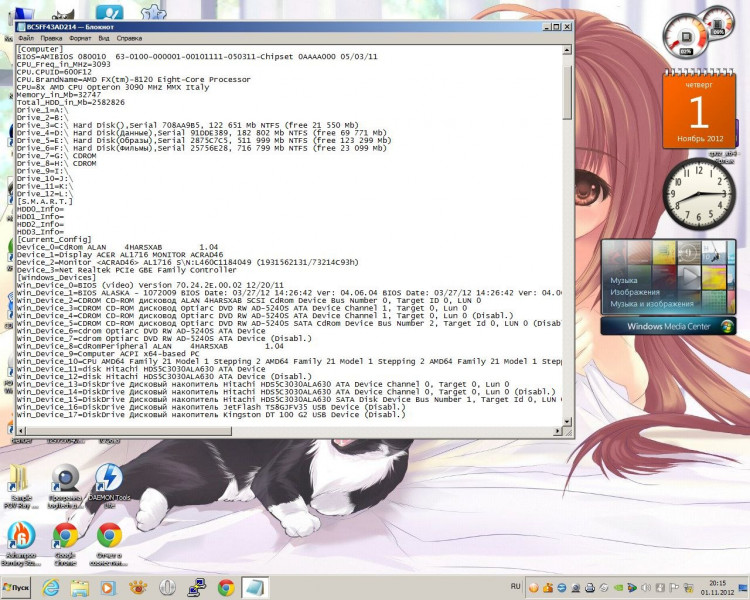Click Изображения in the Media Center gadget
This screenshot has width=750, height=600.
pos(635,292)
